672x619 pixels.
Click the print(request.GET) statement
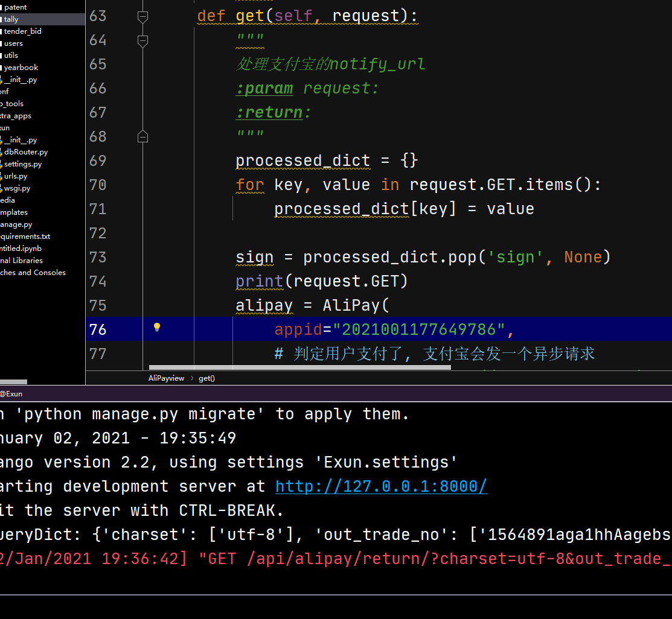[x=321, y=281]
